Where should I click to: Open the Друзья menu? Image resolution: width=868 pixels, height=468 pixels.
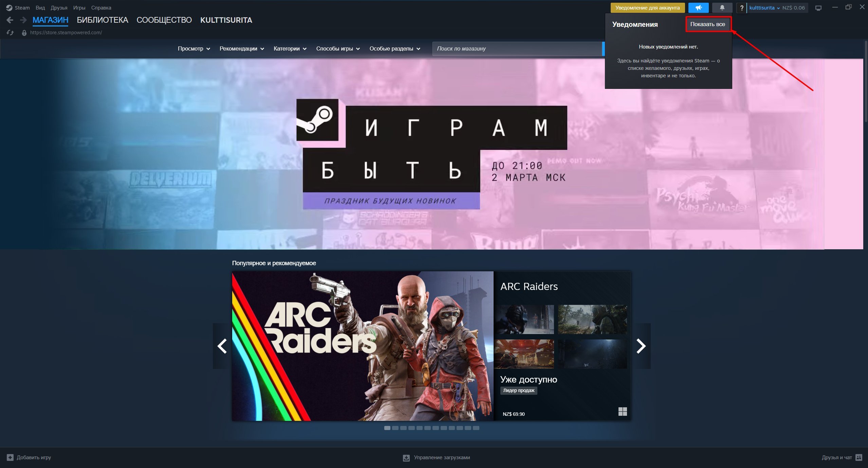click(x=59, y=8)
